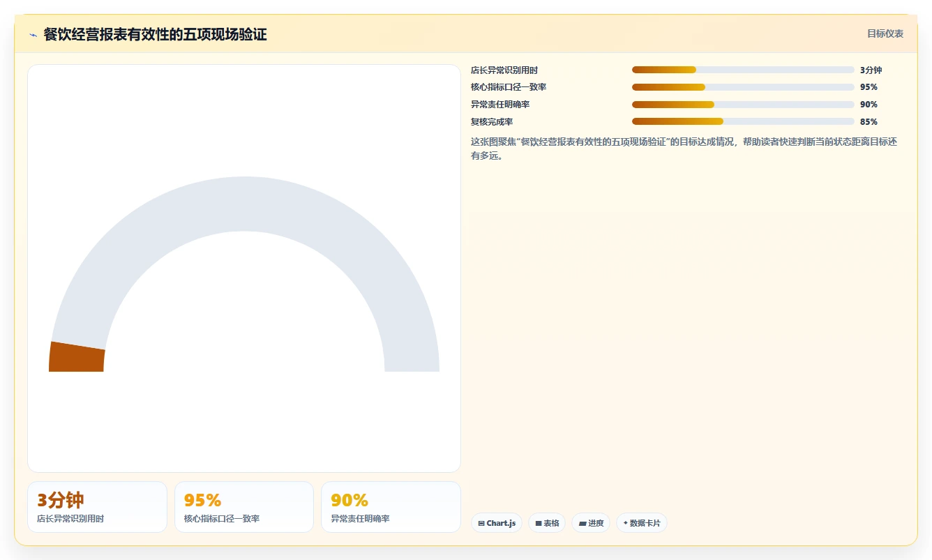Click the title 餐饮经营报表有效性的五项现场验证
932x560 pixels.
(155, 35)
